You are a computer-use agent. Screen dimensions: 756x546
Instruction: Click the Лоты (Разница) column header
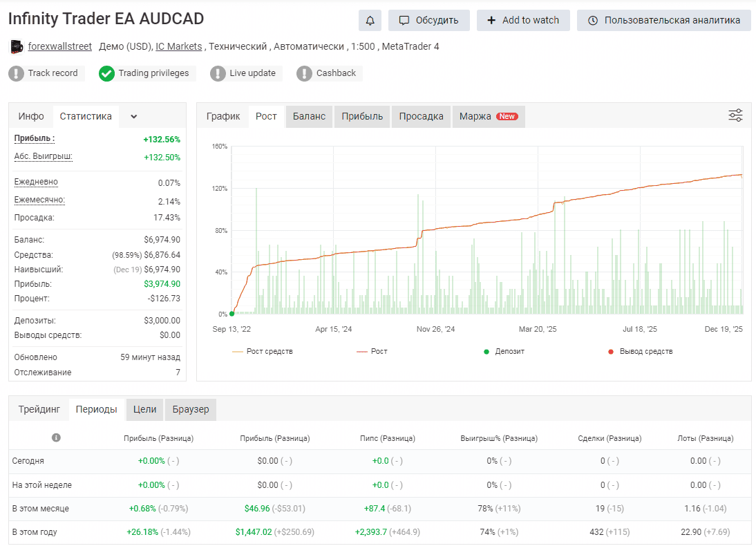pyautogui.click(x=706, y=438)
